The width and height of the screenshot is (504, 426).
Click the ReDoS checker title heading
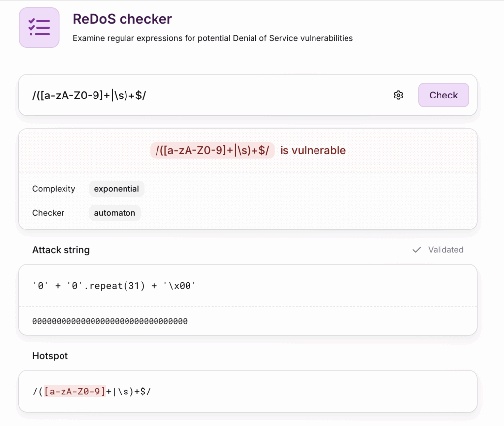click(122, 19)
